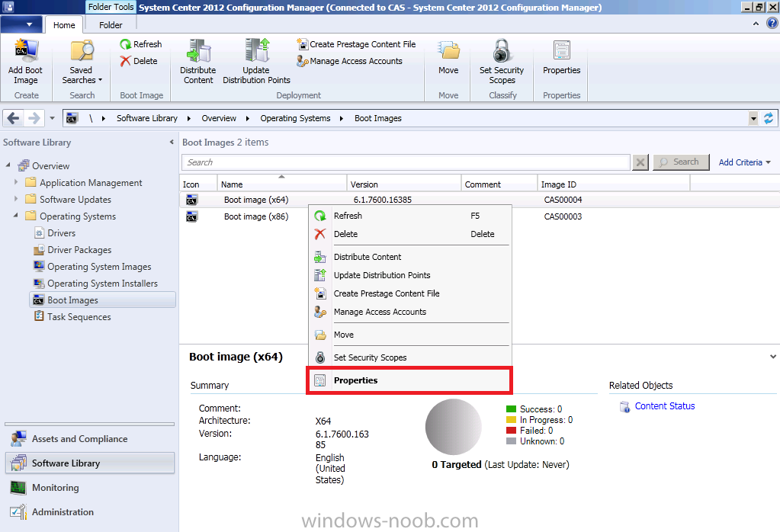780x532 pixels.
Task: Collapse the Overview tree node
Action: pyautogui.click(x=8, y=165)
